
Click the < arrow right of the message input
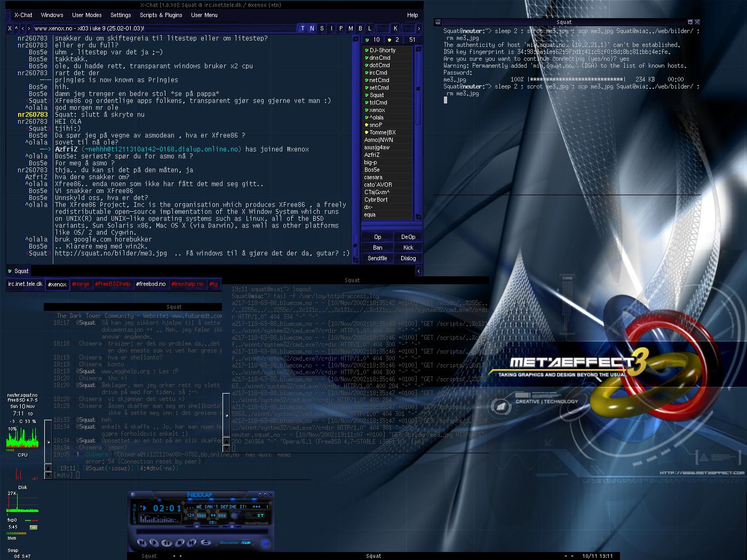tap(418, 271)
